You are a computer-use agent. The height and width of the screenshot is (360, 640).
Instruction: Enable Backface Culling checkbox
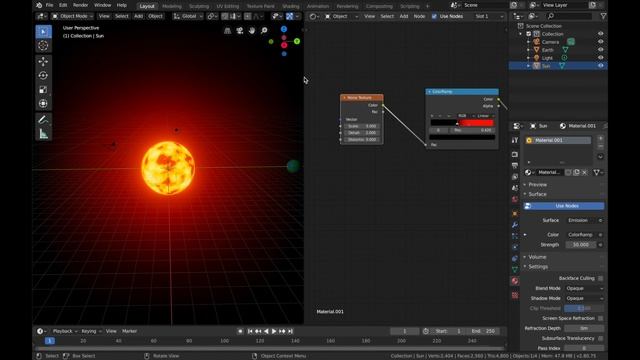[x=600, y=278]
